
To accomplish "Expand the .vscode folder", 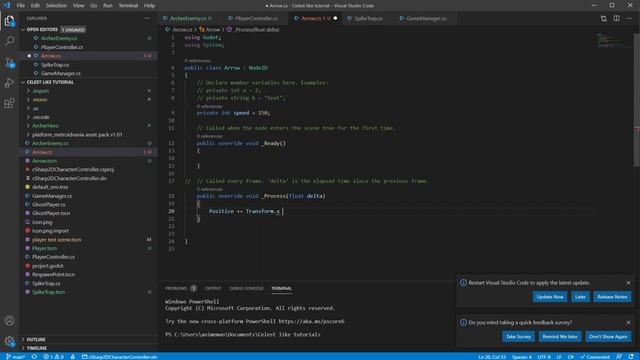I will [x=41, y=117].
